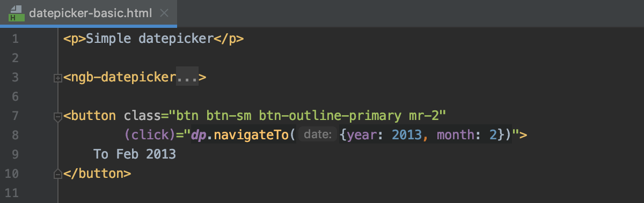Click the closing fold marker on line 10
644x203 pixels.
pyautogui.click(x=58, y=174)
